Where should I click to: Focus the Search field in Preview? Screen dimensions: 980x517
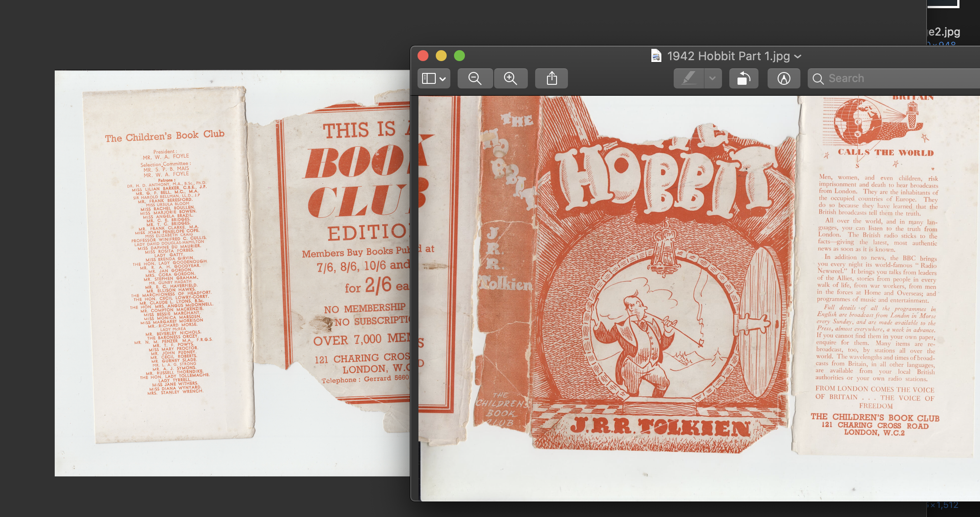tap(893, 78)
